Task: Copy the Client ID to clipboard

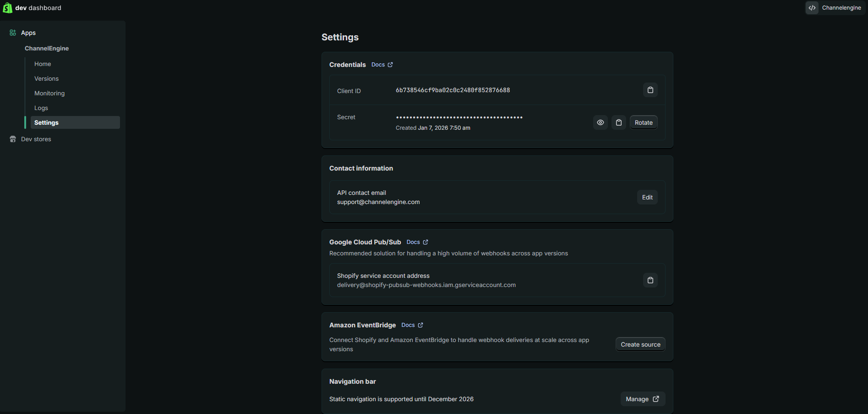Action: (650, 90)
